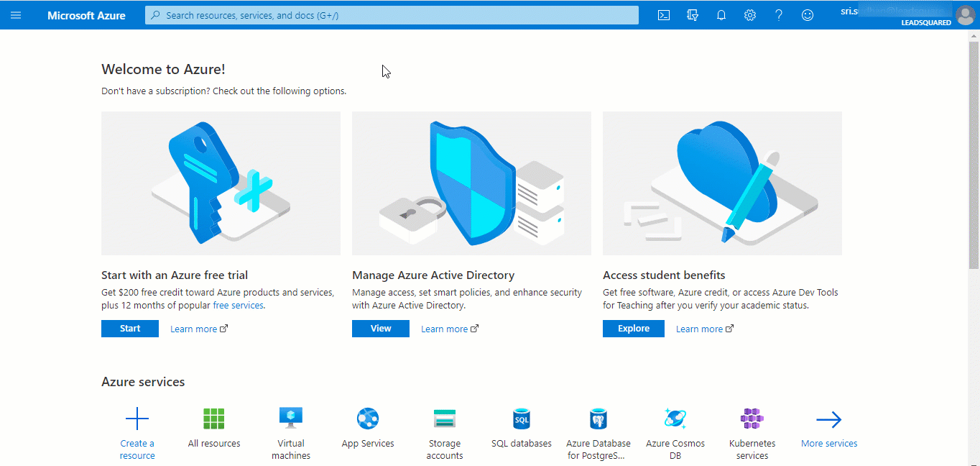This screenshot has width=980, height=466.
Task: Open the Storage accounts icon
Action: click(445, 418)
